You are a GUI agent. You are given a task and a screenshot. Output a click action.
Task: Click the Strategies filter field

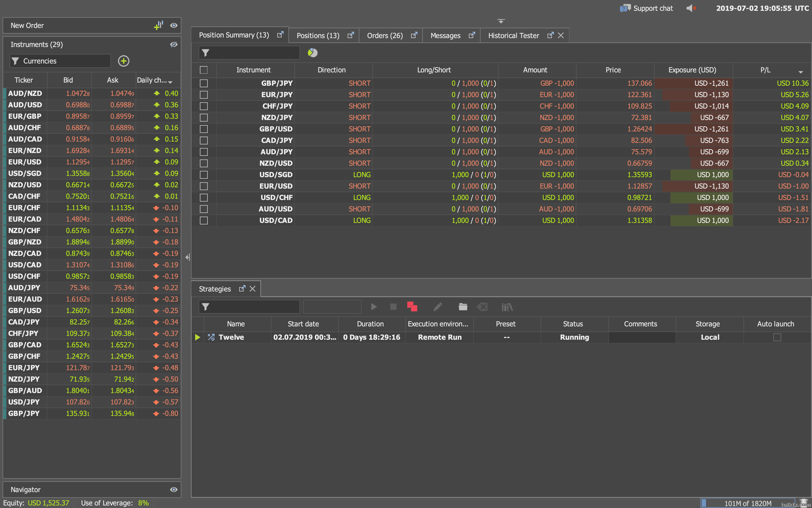(249, 307)
